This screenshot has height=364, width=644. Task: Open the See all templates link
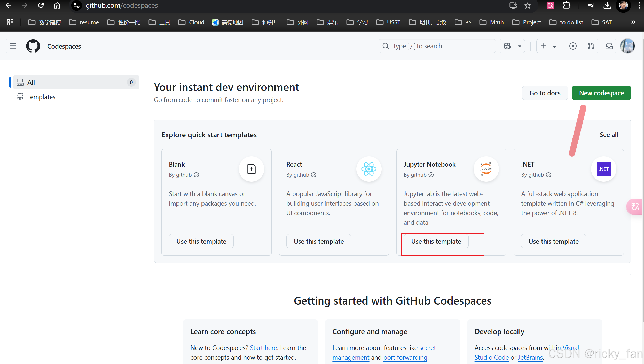tap(608, 135)
